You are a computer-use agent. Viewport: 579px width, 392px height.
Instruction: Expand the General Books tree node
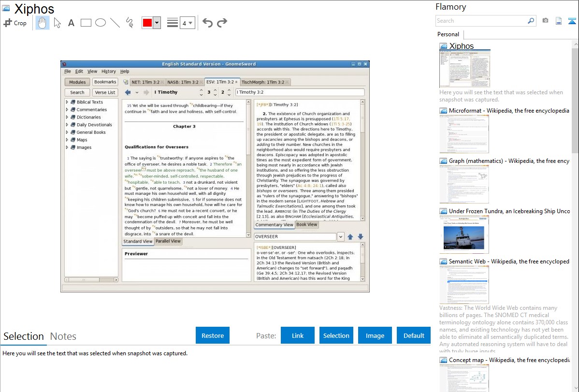coord(67,132)
